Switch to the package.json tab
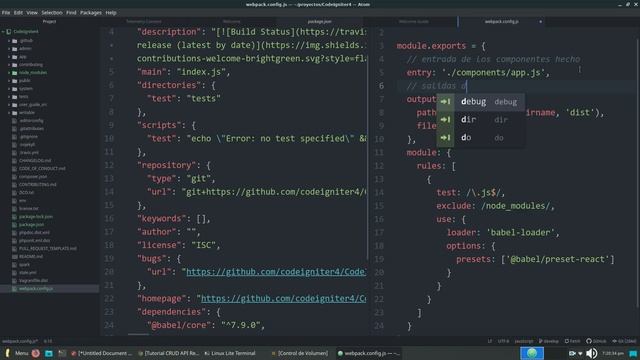Viewport: 640px width, 360px height. click(x=319, y=21)
